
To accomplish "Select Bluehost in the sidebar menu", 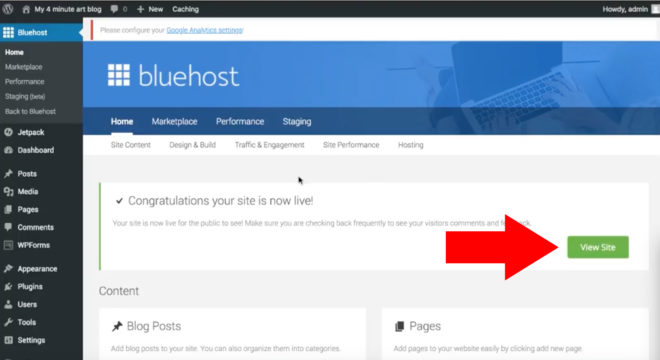I will pos(32,32).
